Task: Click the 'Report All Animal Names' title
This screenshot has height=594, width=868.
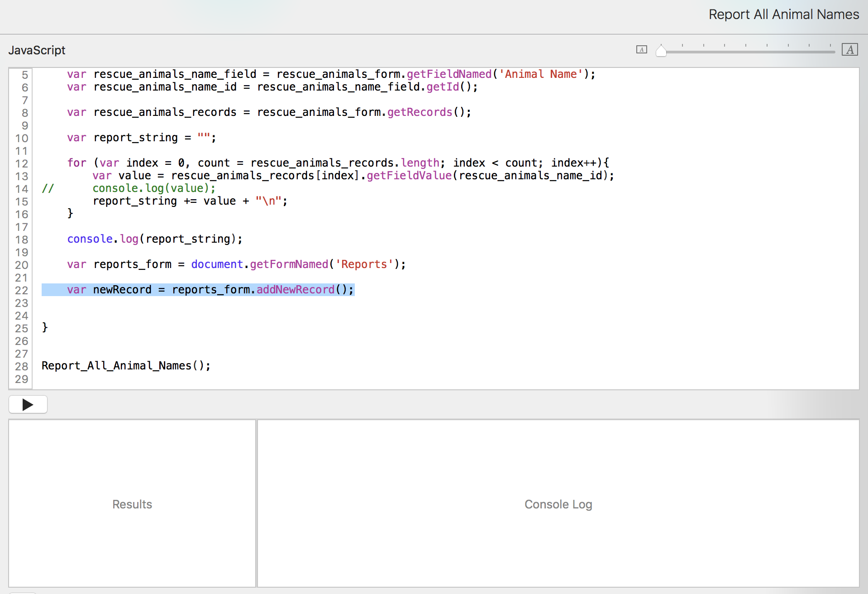Action: click(x=783, y=14)
